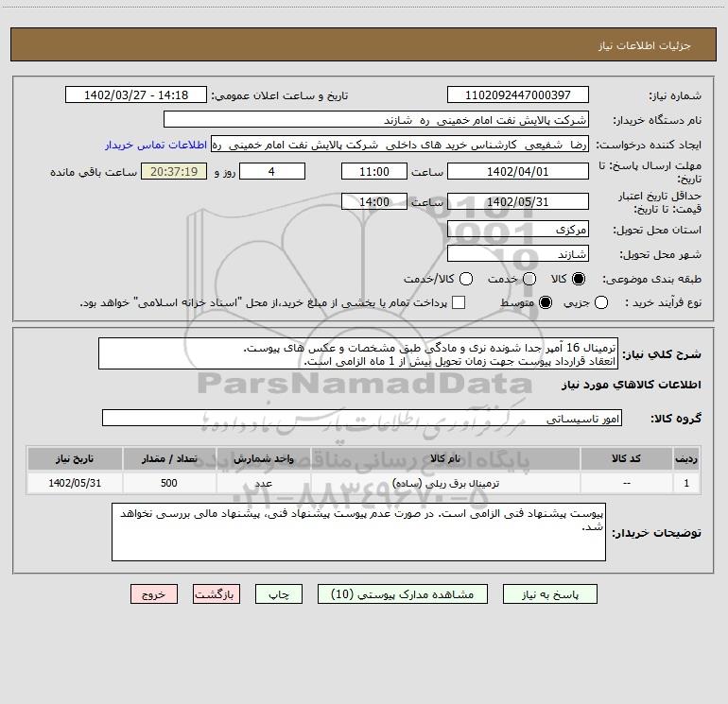Click the deadline time field 11:00

tap(374, 171)
